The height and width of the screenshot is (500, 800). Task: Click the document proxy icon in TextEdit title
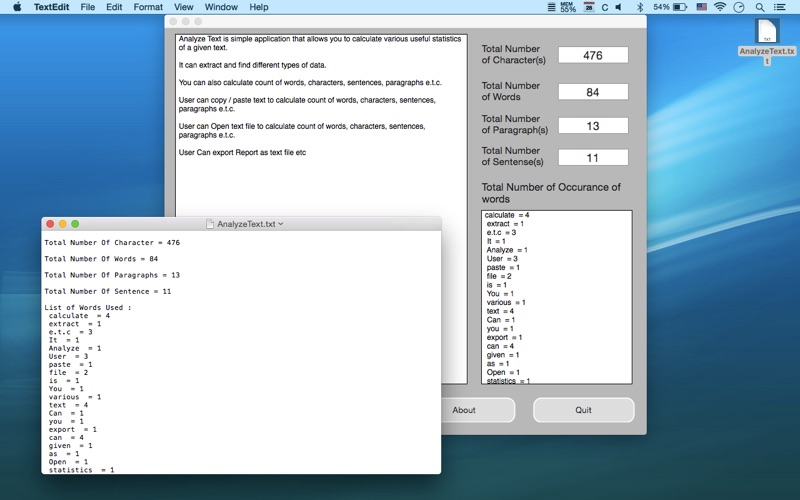[210, 224]
